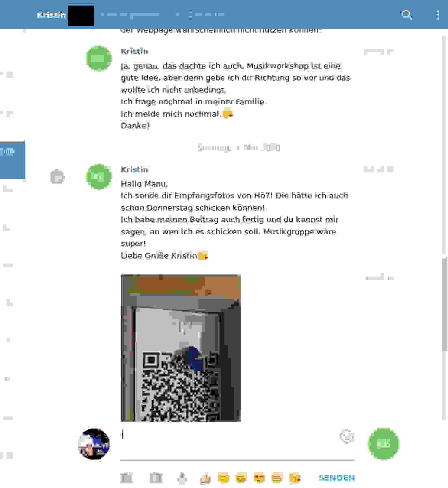448x488 pixels.
Task: Open emoji picker in message field
Action: click(347, 436)
